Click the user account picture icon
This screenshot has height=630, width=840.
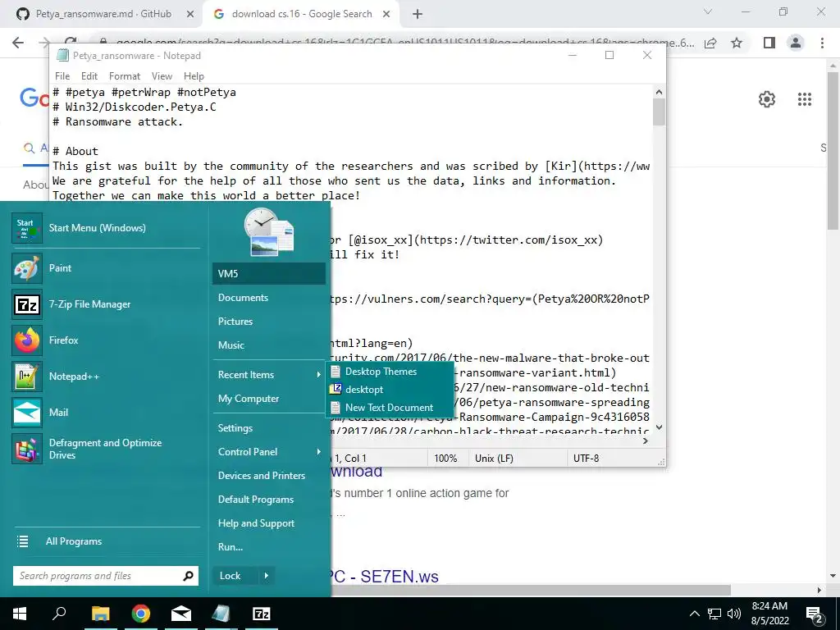pos(268,231)
